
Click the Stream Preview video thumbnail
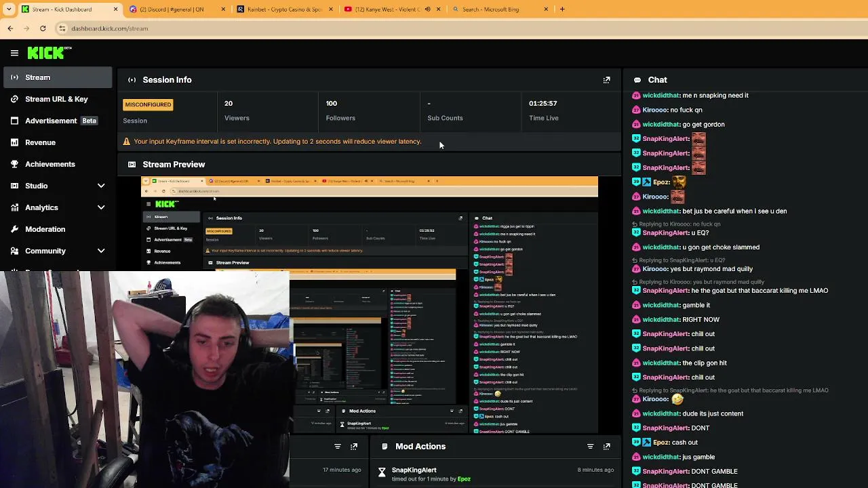click(x=370, y=304)
